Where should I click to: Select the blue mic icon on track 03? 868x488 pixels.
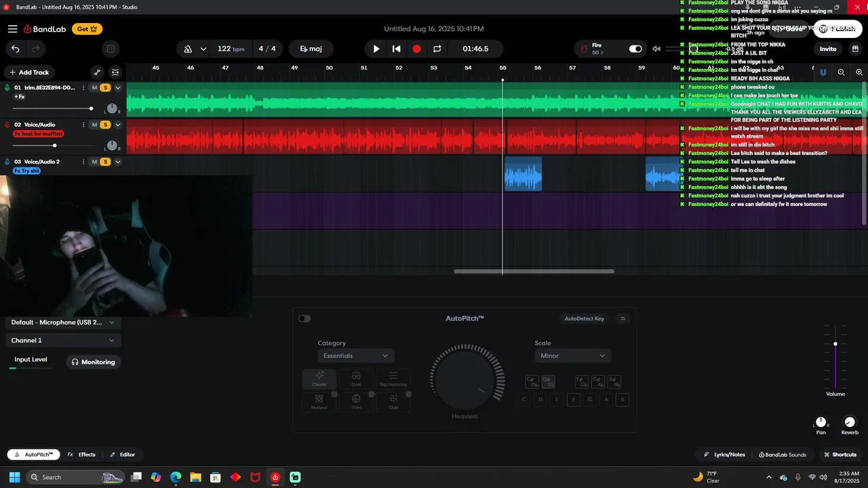(x=7, y=162)
